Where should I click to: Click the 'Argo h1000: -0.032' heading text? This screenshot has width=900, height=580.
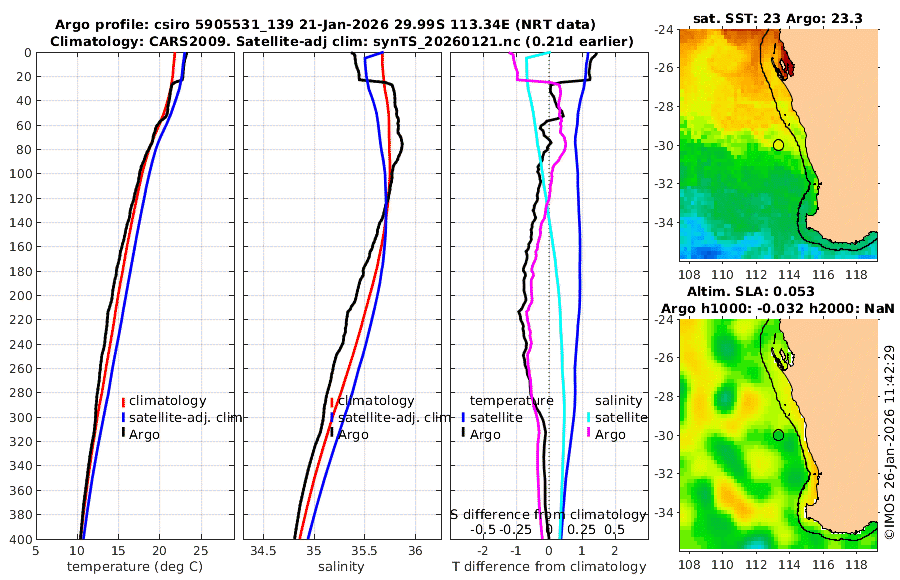click(x=731, y=308)
